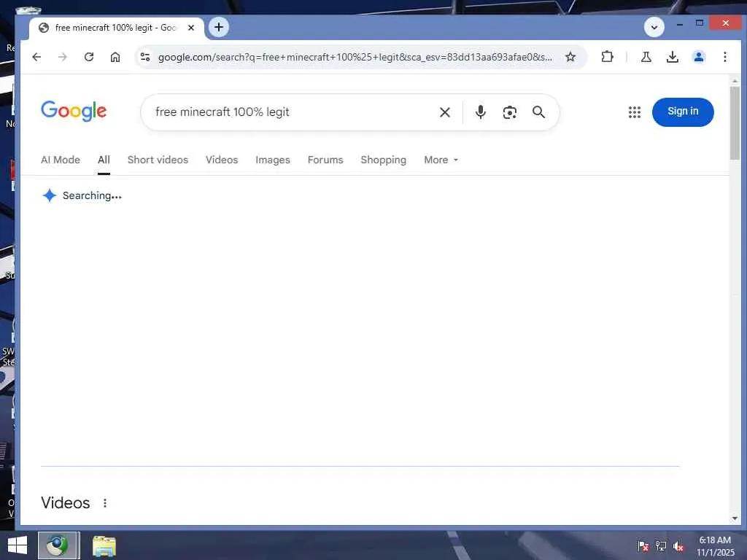Open the Action Center flag icon
This screenshot has height=560, width=747.
point(643,546)
